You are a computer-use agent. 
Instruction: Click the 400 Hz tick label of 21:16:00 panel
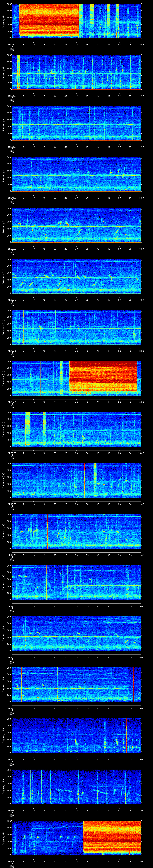coord(9,790)
